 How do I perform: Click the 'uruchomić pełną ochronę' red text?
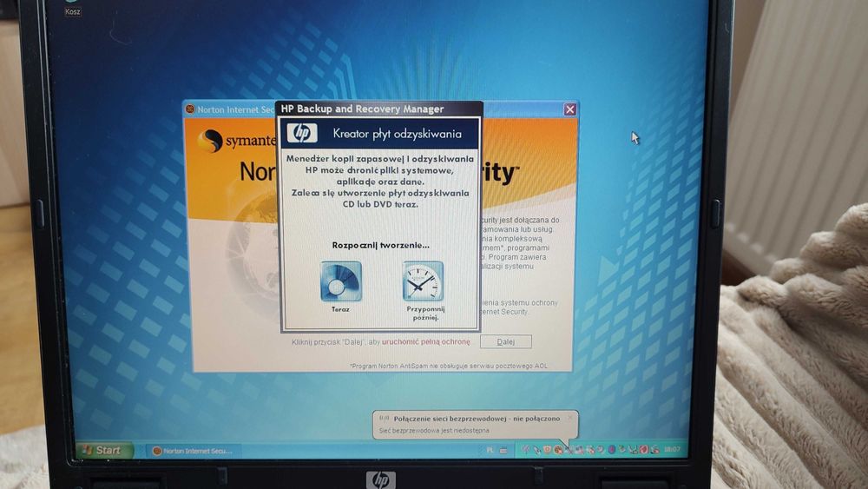(425, 341)
